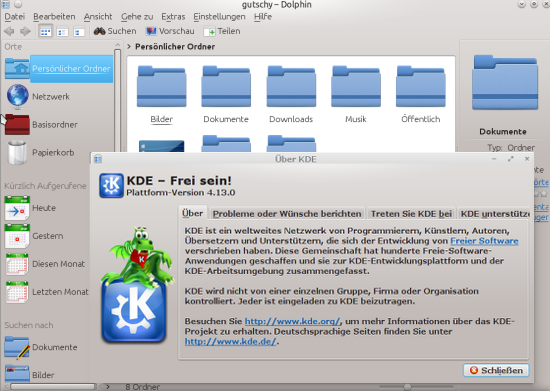Image resolution: width=550 pixels, height=391 pixels.
Task: Open the Hilfe menu
Action: [263, 16]
